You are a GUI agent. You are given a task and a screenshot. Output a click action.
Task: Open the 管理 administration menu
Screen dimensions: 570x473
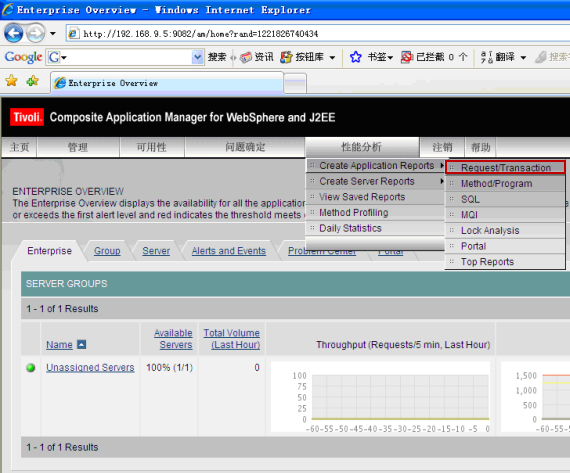point(78,147)
